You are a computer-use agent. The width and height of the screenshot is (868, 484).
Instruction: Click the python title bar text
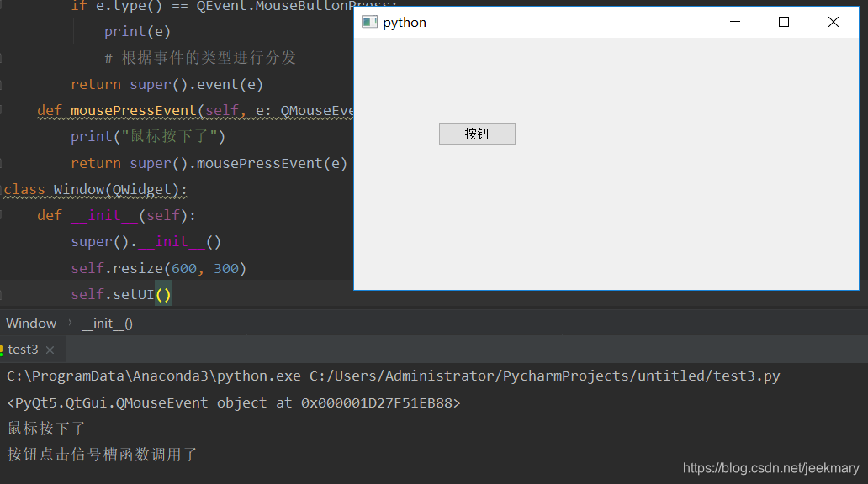pyautogui.click(x=404, y=23)
